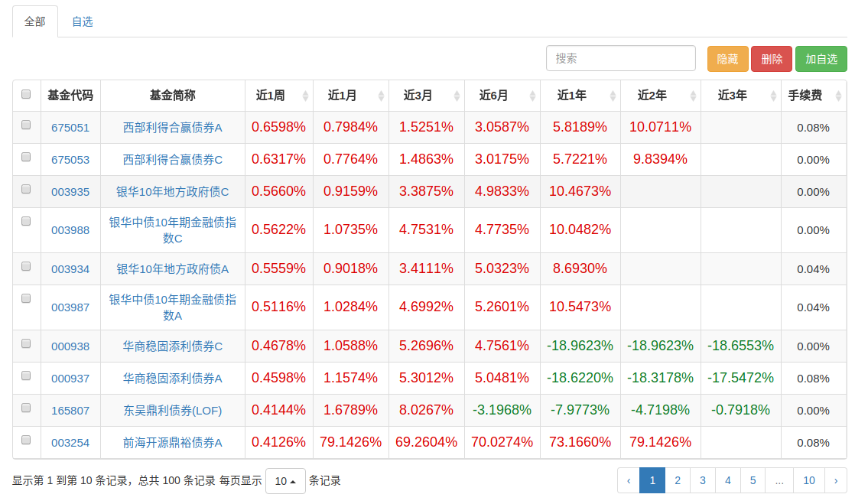Go to page 5
855x504 pixels.
[753, 480]
